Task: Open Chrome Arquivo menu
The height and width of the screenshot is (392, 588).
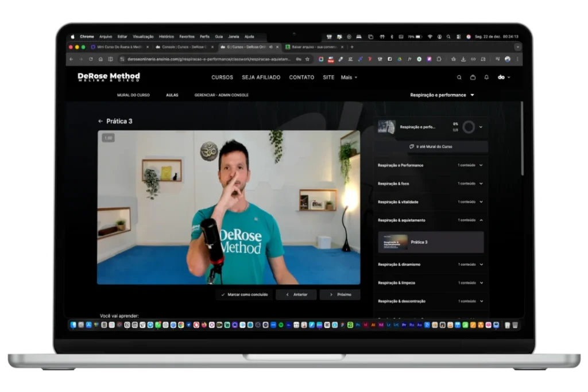Action: (x=106, y=37)
